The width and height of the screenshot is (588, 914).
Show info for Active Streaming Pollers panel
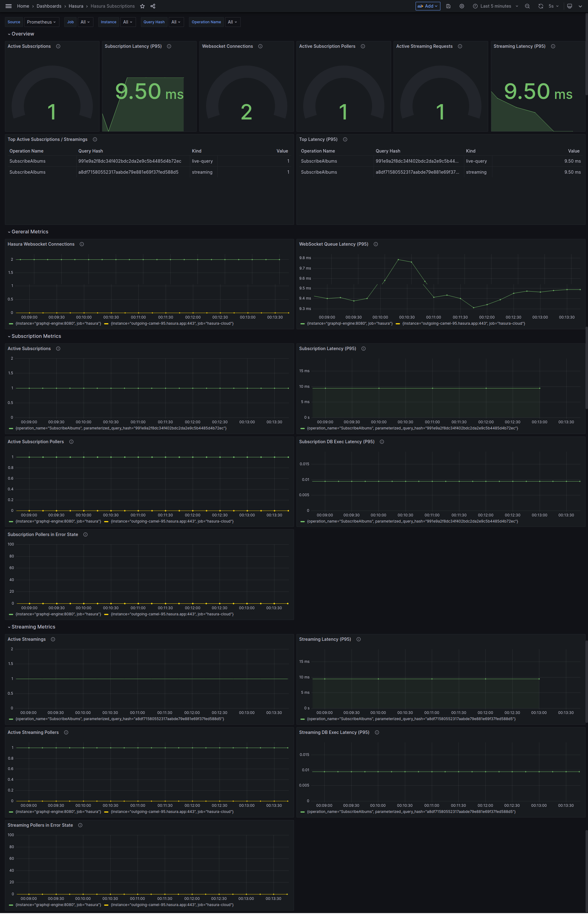click(x=66, y=732)
